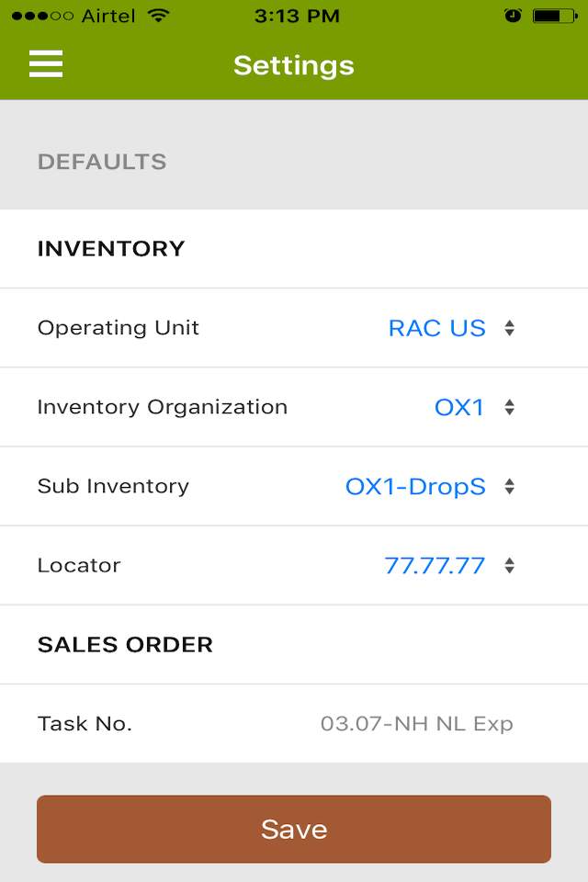Open the Operating Unit dropdown showing RAC US
This screenshot has width=588, height=882.
(x=436, y=328)
